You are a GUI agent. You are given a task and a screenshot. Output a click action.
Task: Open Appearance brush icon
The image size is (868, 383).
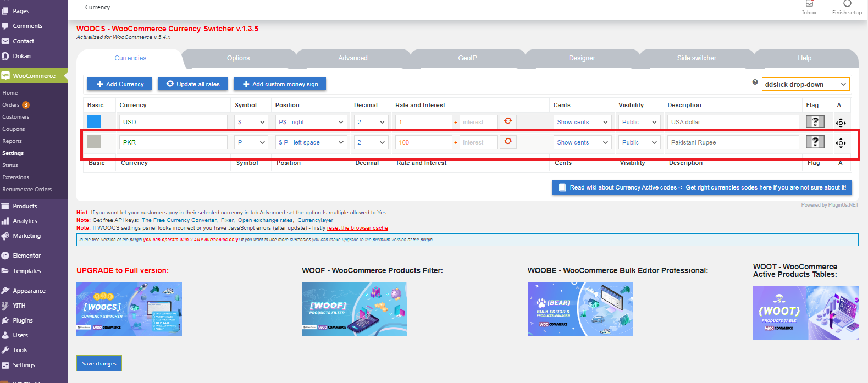pyautogui.click(x=5, y=291)
